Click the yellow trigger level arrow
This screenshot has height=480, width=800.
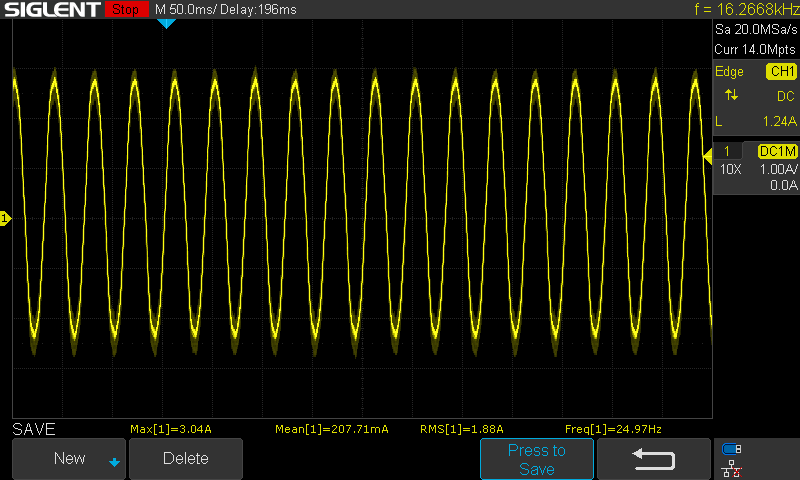pos(708,157)
